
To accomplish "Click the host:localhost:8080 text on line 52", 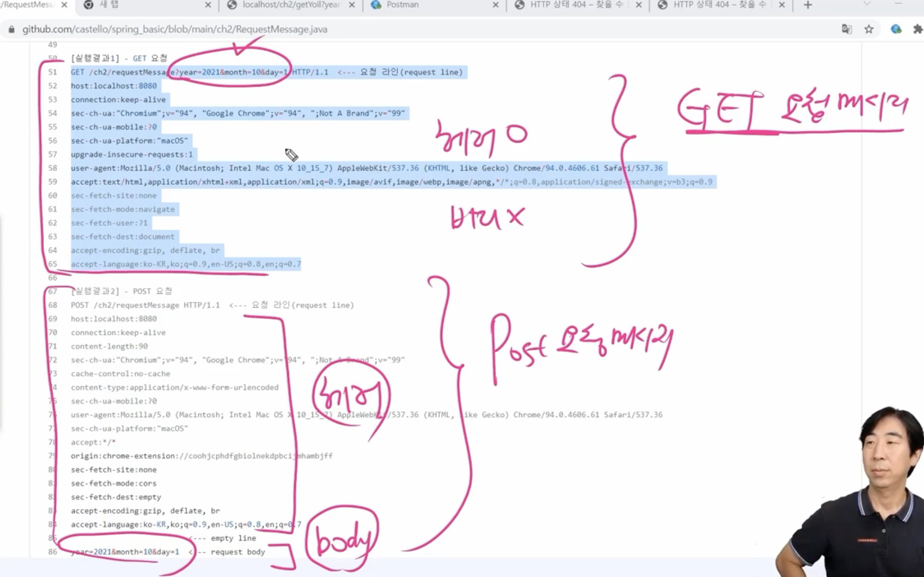I will [114, 86].
